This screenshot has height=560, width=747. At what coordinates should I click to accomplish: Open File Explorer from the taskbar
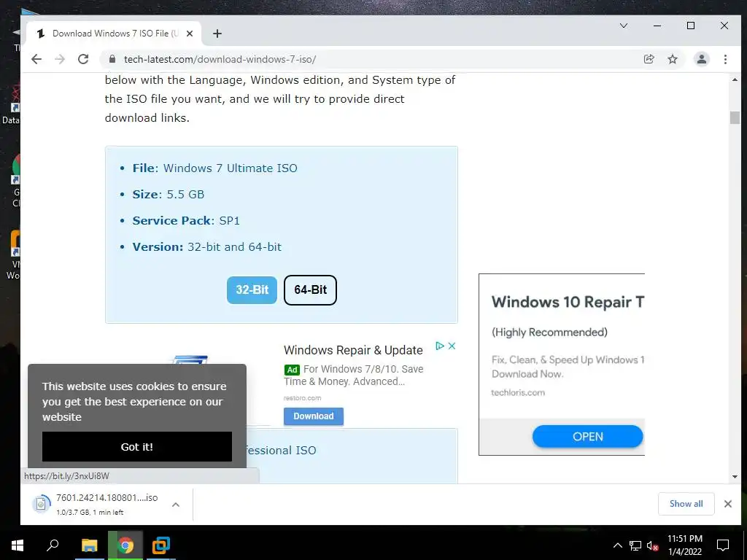(89, 545)
